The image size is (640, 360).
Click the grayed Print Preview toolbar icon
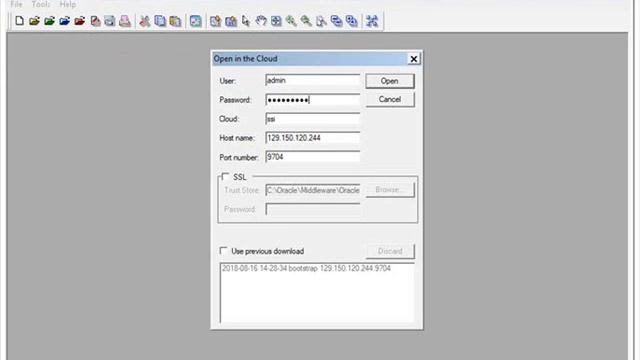tap(110, 21)
